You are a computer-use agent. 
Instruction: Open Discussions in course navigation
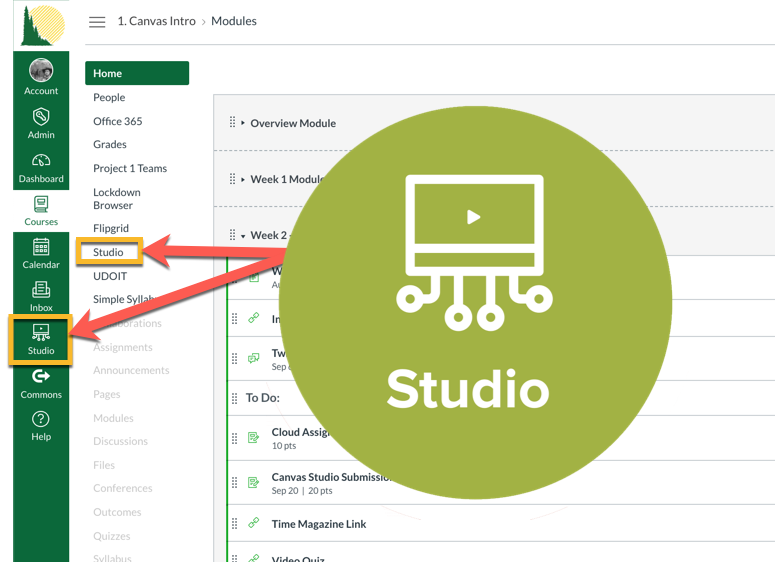pyautogui.click(x=120, y=441)
